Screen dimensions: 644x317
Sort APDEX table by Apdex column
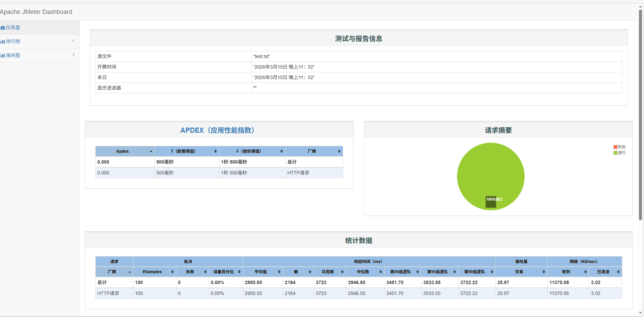click(x=125, y=151)
